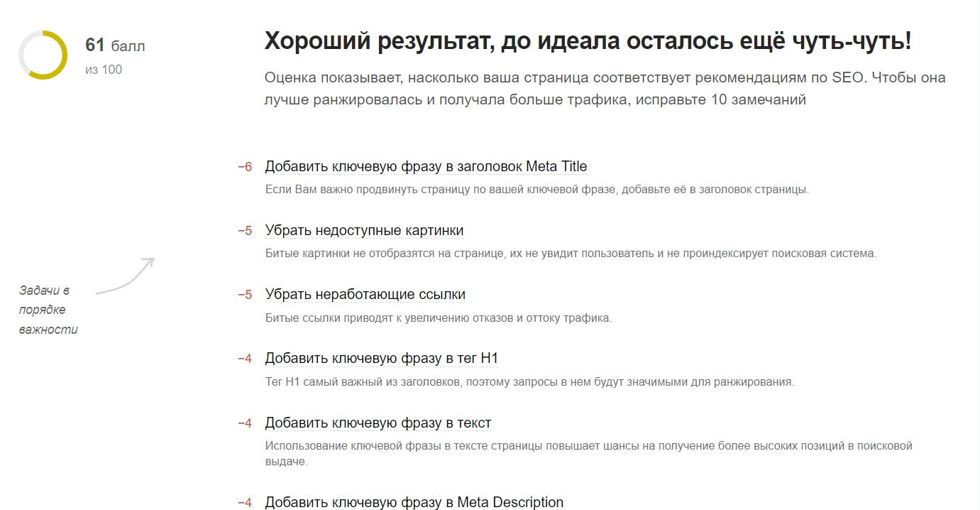Click the '−4' badge next to the H1 task

245,358
